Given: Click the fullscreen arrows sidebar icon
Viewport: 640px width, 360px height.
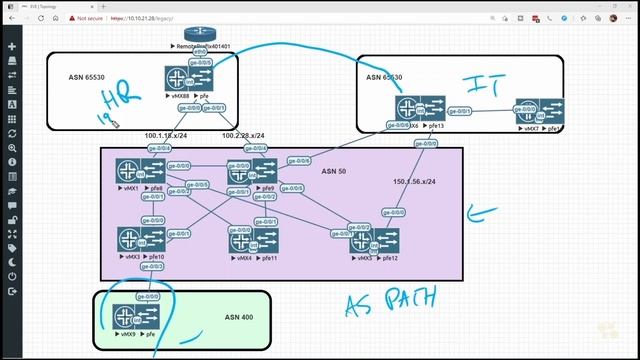Looking at the screenshot, I should (12, 234).
